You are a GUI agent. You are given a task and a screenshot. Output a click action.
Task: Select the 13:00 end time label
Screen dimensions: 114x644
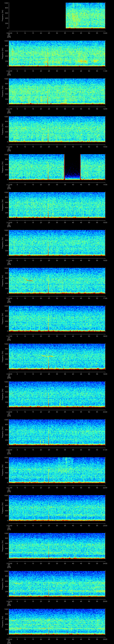(x=105, y=147)
